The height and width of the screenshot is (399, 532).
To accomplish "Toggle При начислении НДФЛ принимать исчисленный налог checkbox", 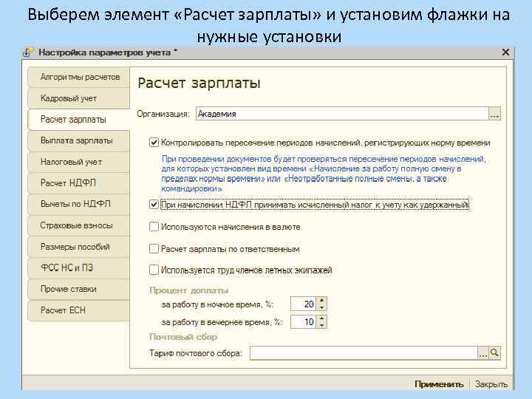I will [154, 205].
